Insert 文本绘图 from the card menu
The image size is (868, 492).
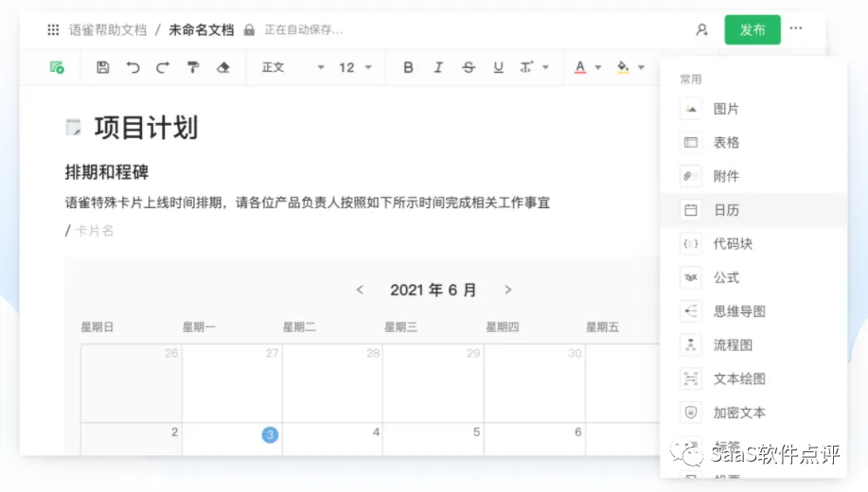753,379
